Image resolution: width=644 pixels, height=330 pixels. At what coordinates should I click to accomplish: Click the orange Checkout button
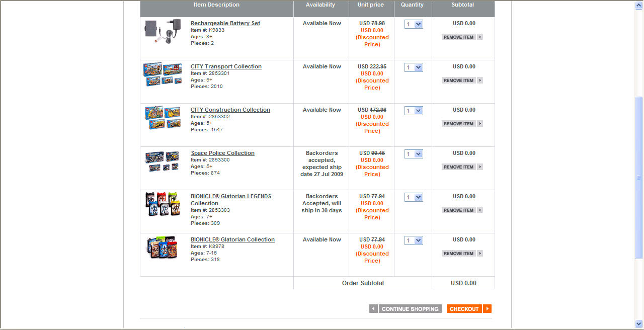(x=464, y=309)
